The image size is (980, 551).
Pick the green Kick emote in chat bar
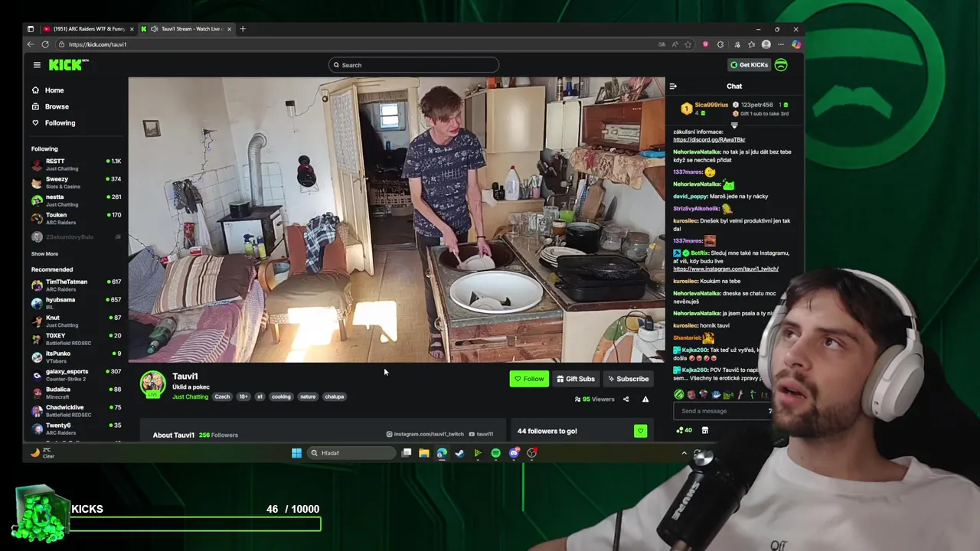tap(678, 395)
